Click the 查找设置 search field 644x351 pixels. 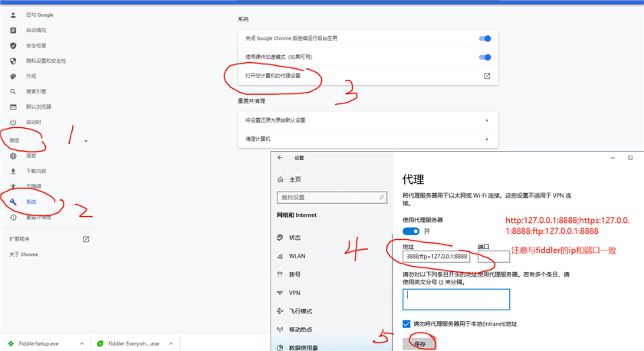[332, 198]
